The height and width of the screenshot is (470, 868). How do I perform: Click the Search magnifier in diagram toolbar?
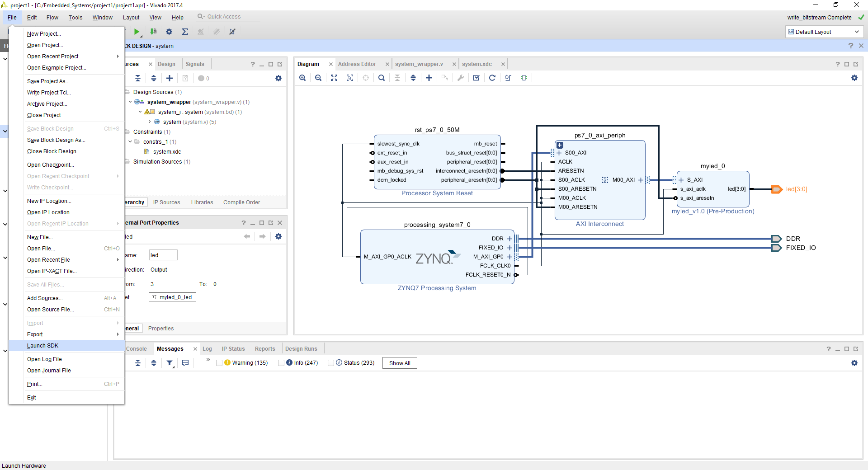(382, 78)
